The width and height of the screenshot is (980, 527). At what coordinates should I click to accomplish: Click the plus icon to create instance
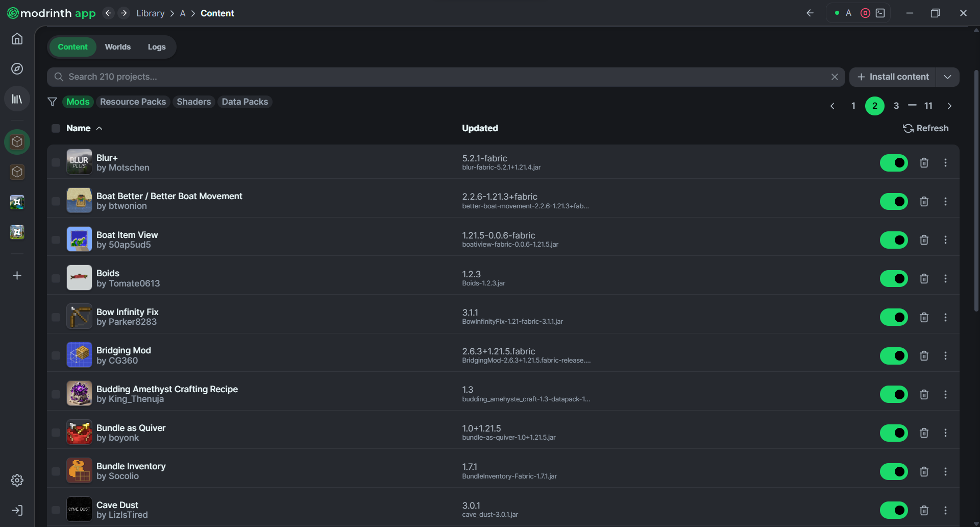(x=17, y=276)
